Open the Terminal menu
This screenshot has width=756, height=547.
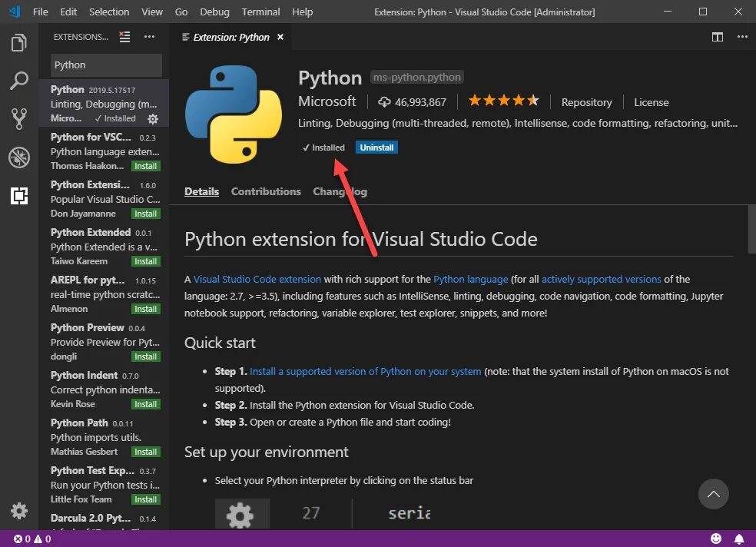261,12
